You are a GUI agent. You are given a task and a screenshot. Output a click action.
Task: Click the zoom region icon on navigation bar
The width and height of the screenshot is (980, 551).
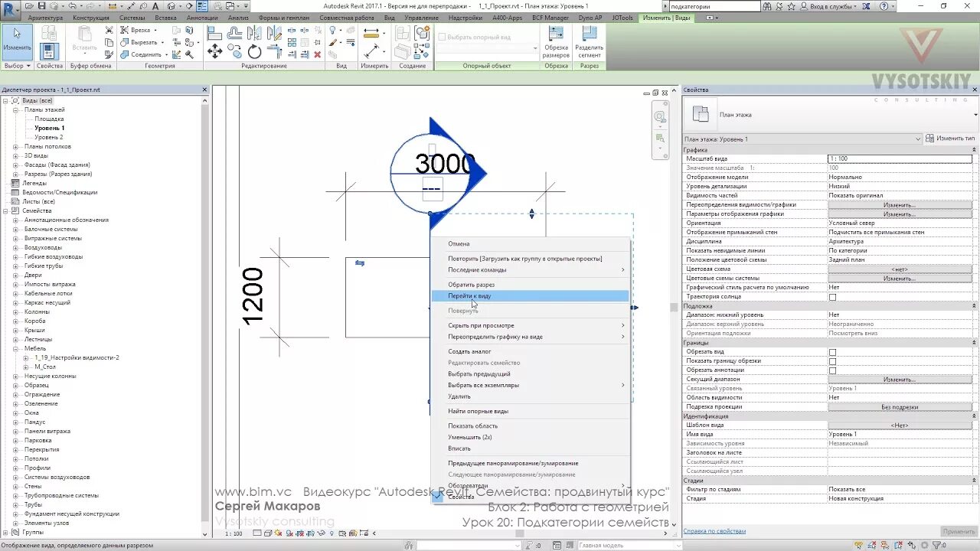(x=660, y=139)
